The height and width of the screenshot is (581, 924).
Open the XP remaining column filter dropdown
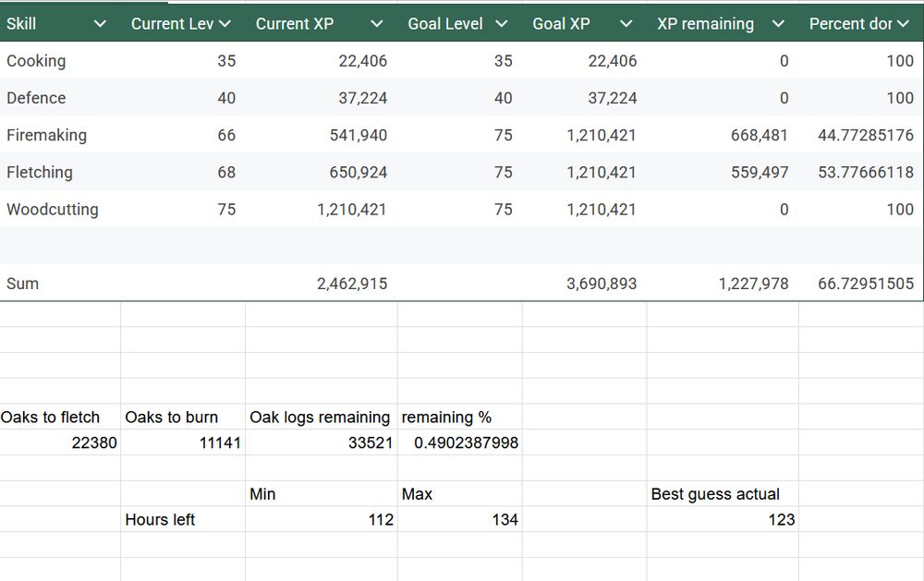(778, 24)
